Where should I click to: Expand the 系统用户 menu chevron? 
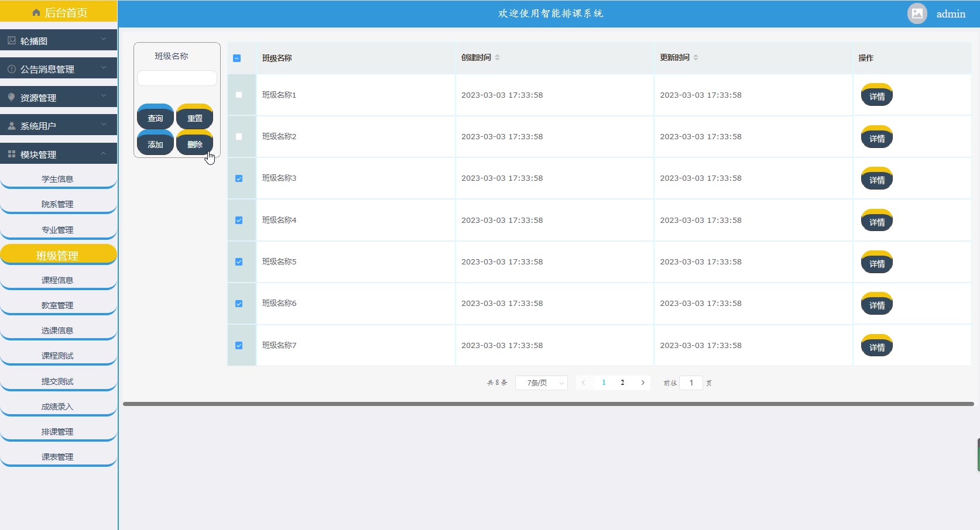[104, 124]
